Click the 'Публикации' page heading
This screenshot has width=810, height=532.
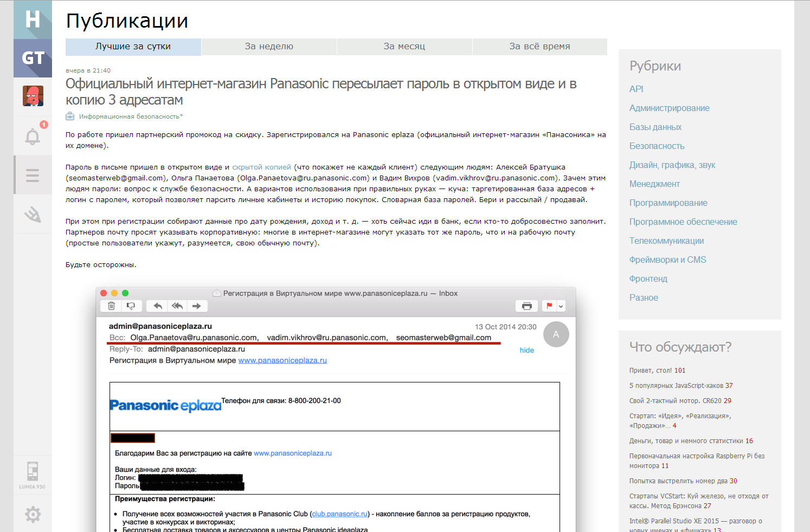point(127,21)
